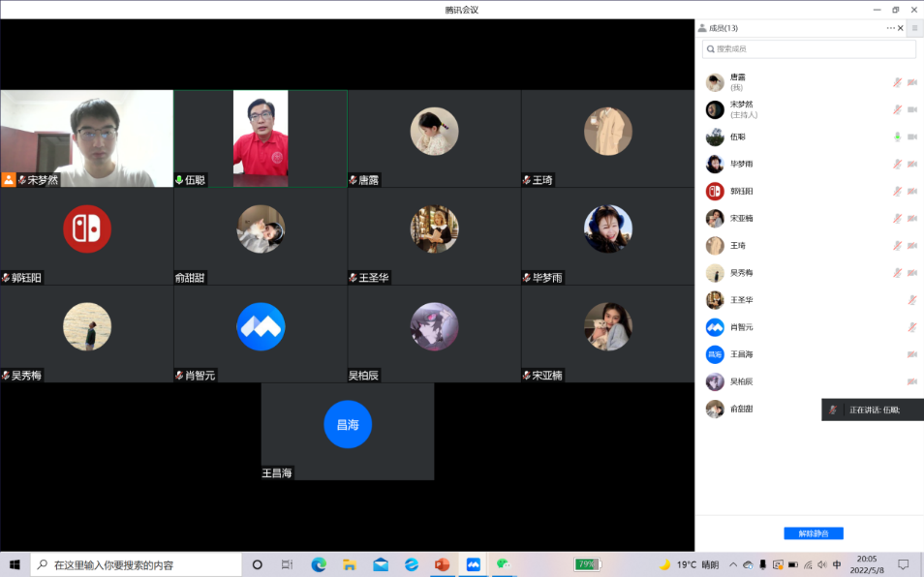Click the orange host icon on 宋梦然's tile
The image size is (924, 577).
click(9, 179)
